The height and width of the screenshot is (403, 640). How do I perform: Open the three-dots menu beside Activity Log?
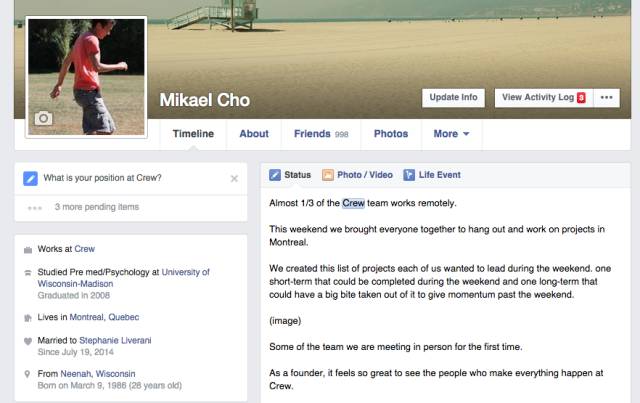click(x=607, y=98)
